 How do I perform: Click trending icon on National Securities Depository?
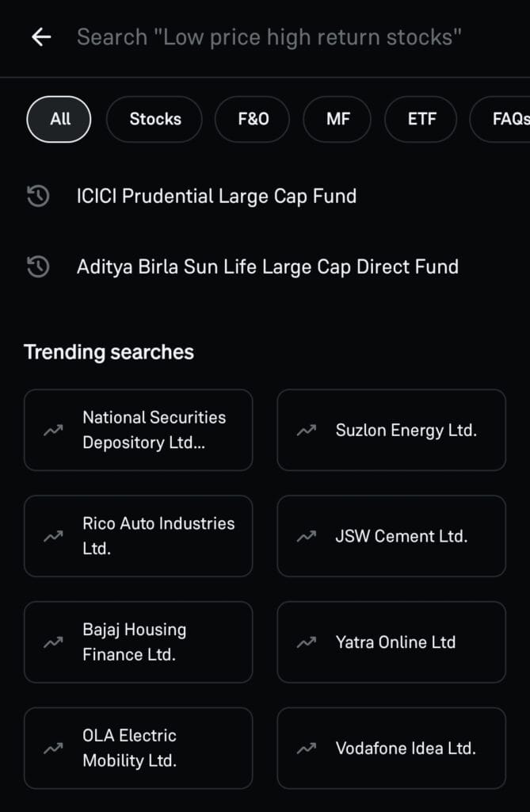tap(53, 431)
